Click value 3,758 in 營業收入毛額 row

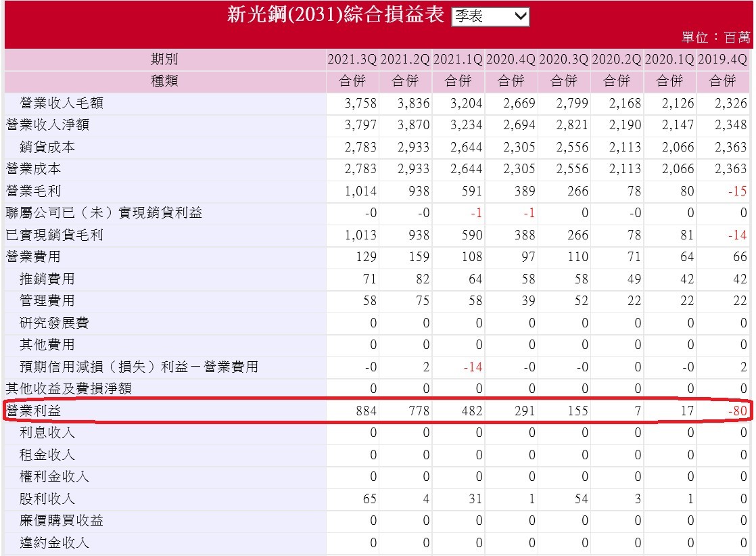[360, 103]
